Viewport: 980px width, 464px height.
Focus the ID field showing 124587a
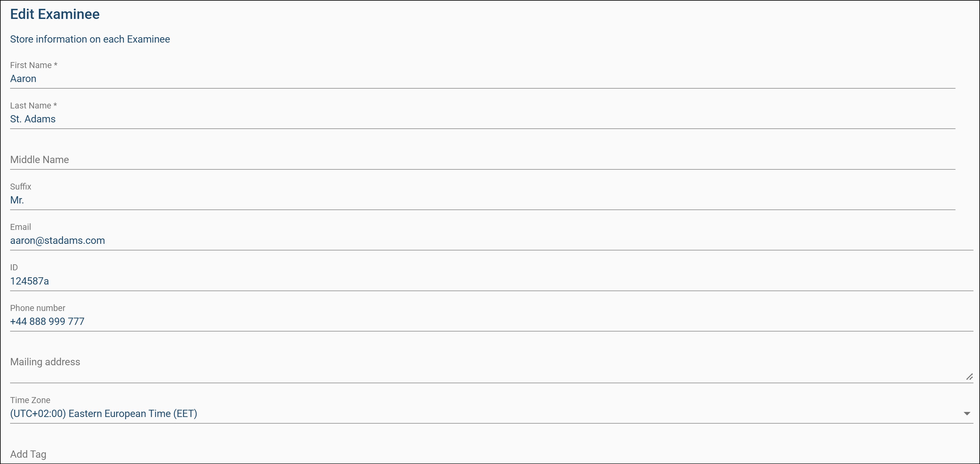[491, 281]
